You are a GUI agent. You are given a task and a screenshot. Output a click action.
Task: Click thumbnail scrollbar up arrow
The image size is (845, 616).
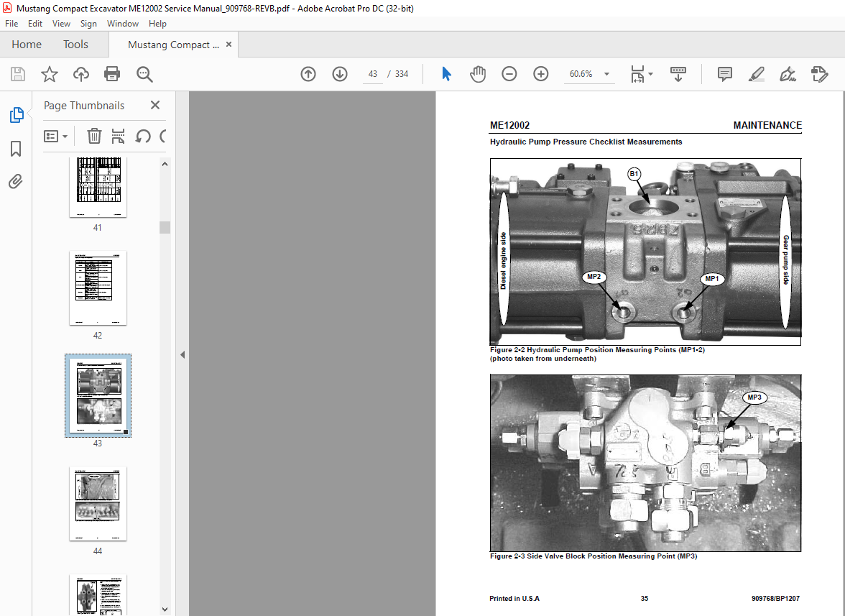click(x=165, y=164)
